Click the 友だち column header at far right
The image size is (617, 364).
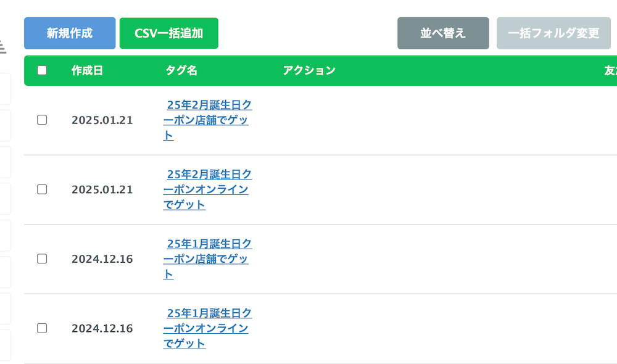[x=611, y=70]
